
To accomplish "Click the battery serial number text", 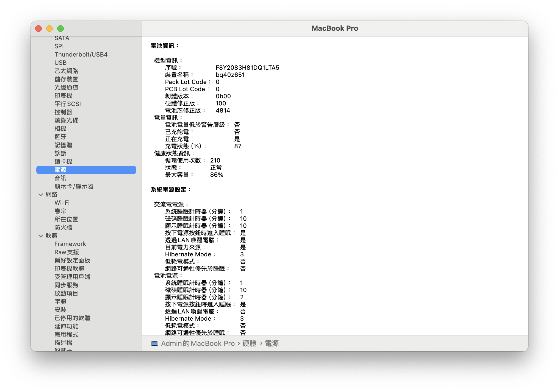I will (x=247, y=68).
